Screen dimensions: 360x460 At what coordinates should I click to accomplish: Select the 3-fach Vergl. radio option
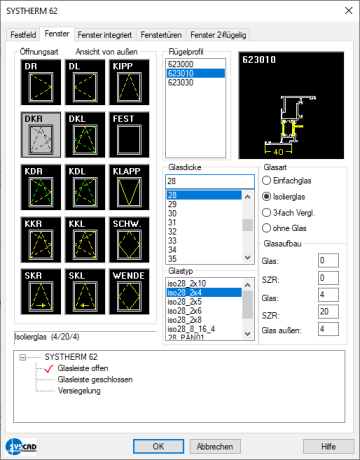pyautogui.click(x=266, y=213)
